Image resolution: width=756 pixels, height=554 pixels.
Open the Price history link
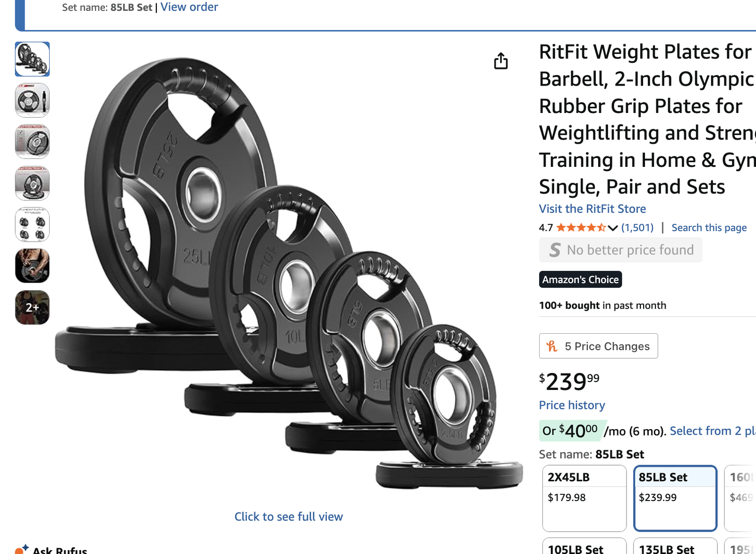572,405
